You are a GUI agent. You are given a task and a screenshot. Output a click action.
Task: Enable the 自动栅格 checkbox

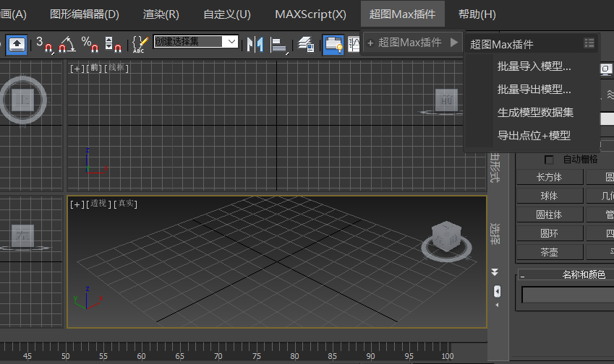(549, 160)
